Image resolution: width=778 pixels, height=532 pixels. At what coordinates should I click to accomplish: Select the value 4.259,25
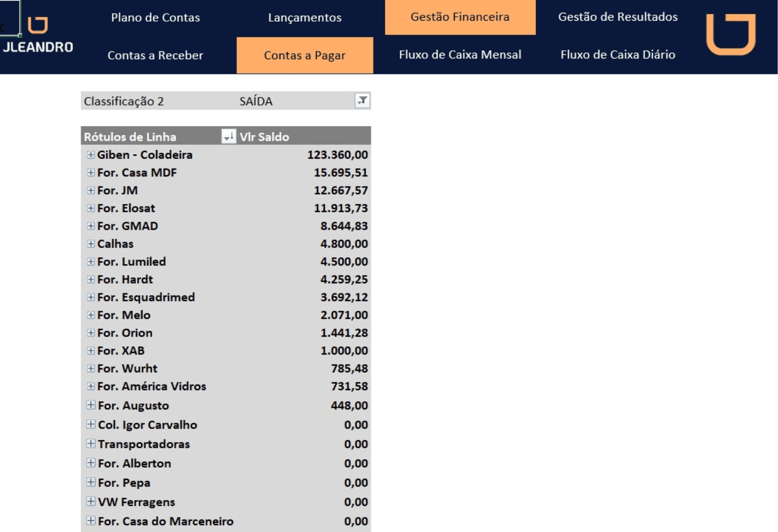coord(344,279)
